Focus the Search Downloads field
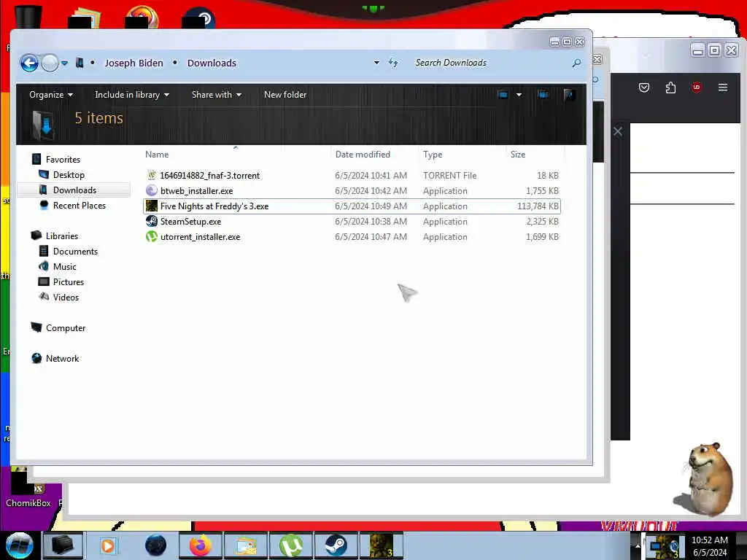This screenshot has width=747, height=560. pyautogui.click(x=491, y=63)
